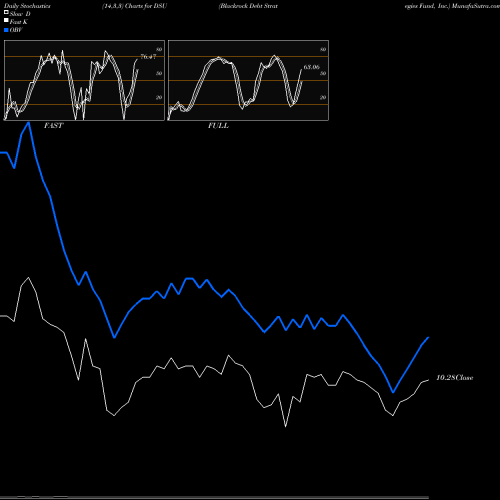Click the 63.06 value in FULL chart
This screenshot has height=500, width=500.
click(311, 67)
